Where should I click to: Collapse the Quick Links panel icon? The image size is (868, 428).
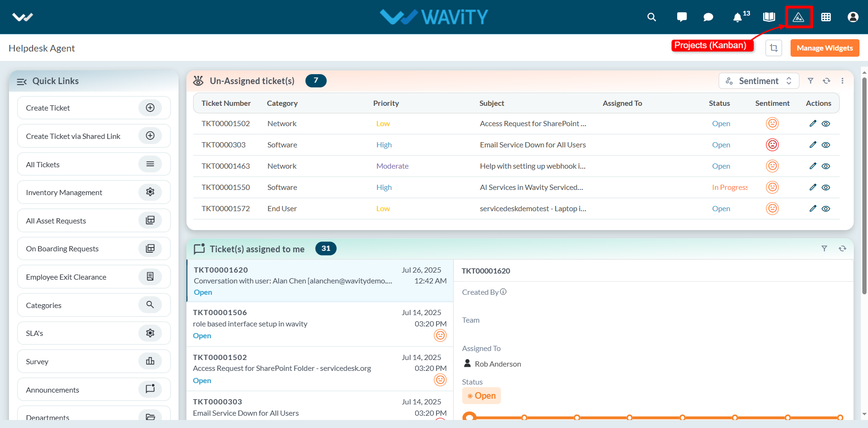coord(22,81)
